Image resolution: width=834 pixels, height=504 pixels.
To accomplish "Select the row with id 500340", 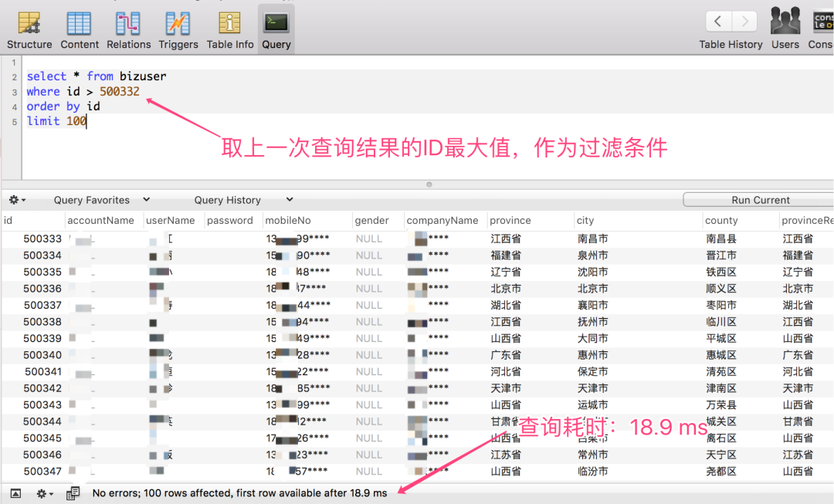I will click(42, 355).
